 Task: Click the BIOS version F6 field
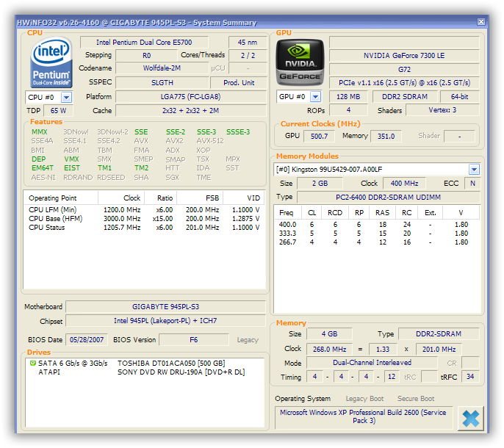(x=193, y=340)
